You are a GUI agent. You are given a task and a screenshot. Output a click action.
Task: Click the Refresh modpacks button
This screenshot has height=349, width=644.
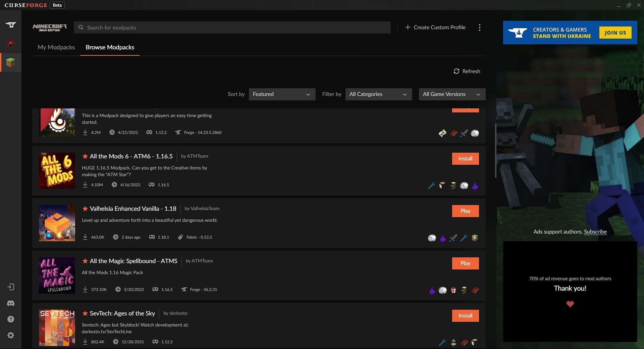click(467, 71)
